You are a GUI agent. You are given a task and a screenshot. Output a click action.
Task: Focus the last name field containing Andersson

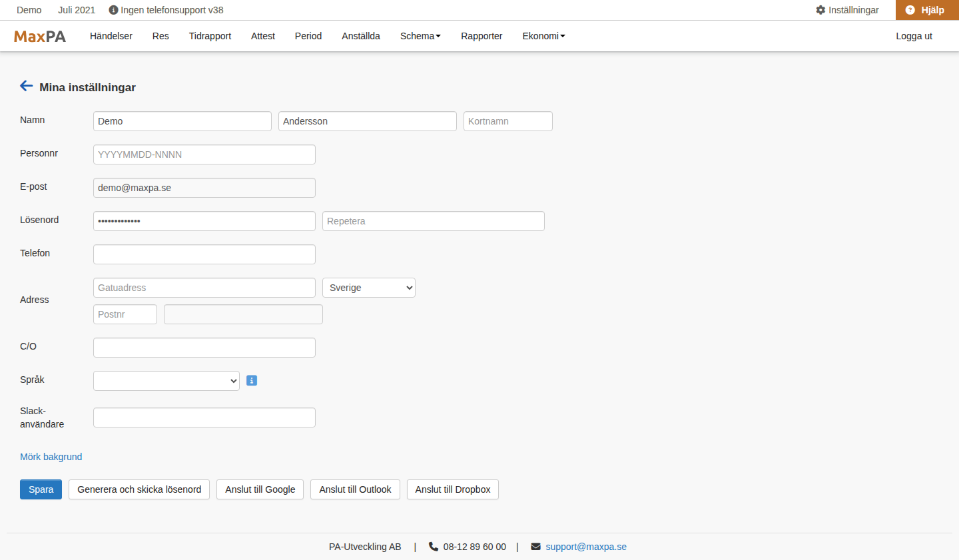coord(368,121)
